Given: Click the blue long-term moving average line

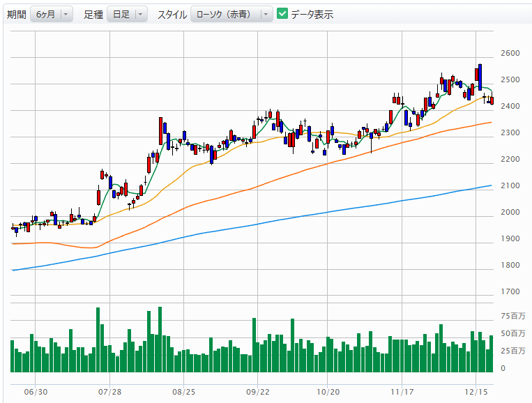Looking at the screenshot, I should pyautogui.click(x=279, y=219).
